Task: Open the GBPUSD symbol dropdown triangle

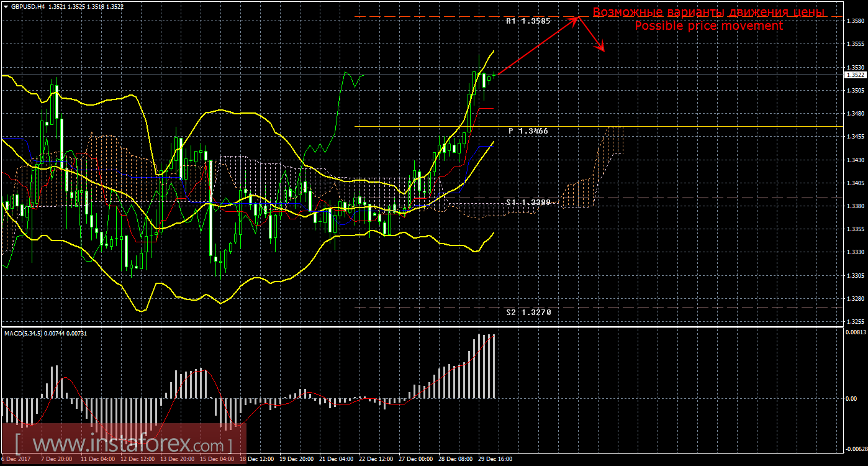Action: coord(6,6)
